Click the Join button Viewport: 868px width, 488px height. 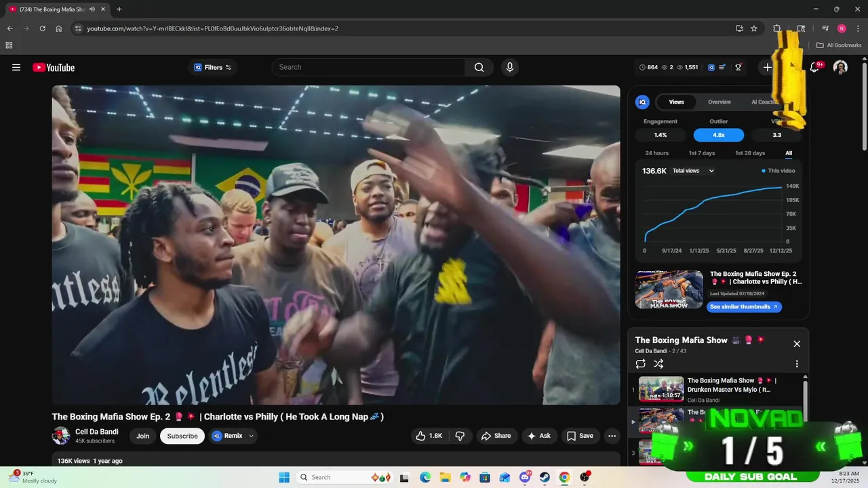point(142,436)
